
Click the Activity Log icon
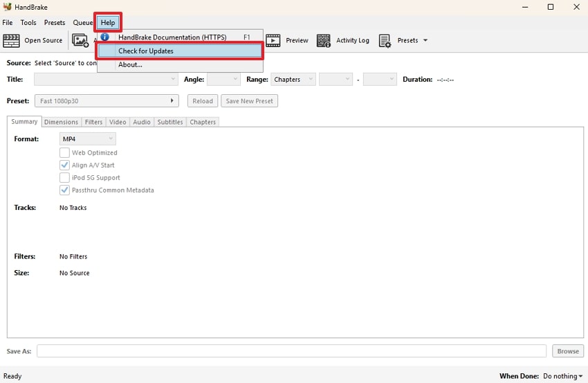click(x=324, y=41)
